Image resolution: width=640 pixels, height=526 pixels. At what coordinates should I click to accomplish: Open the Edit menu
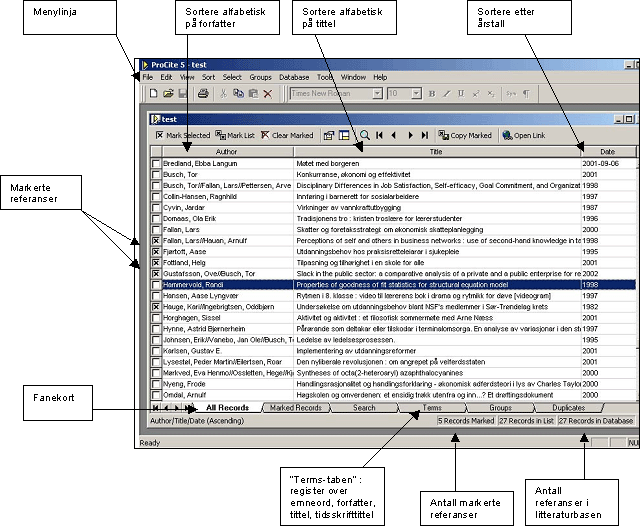click(x=166, y=77)
